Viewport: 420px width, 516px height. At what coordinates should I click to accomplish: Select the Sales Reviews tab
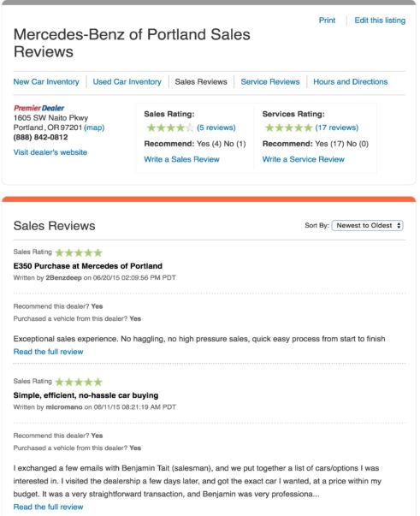click(201, 81)
